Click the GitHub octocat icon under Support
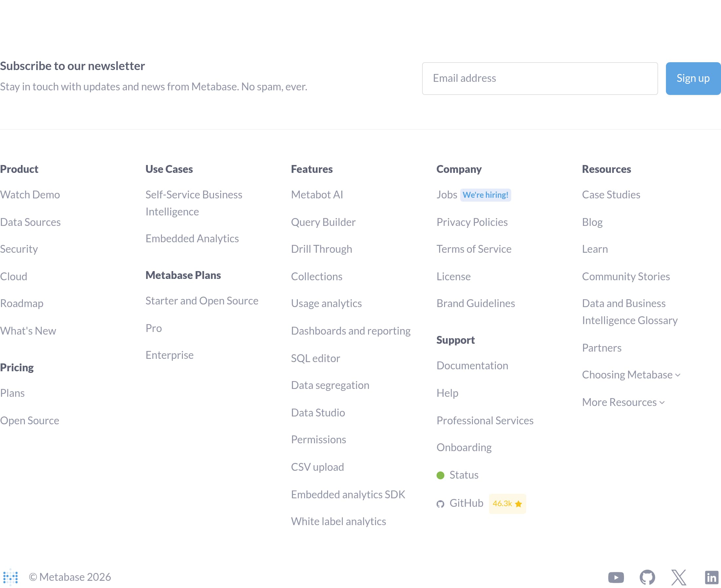 pyautogui.click(x=440, y=504)
